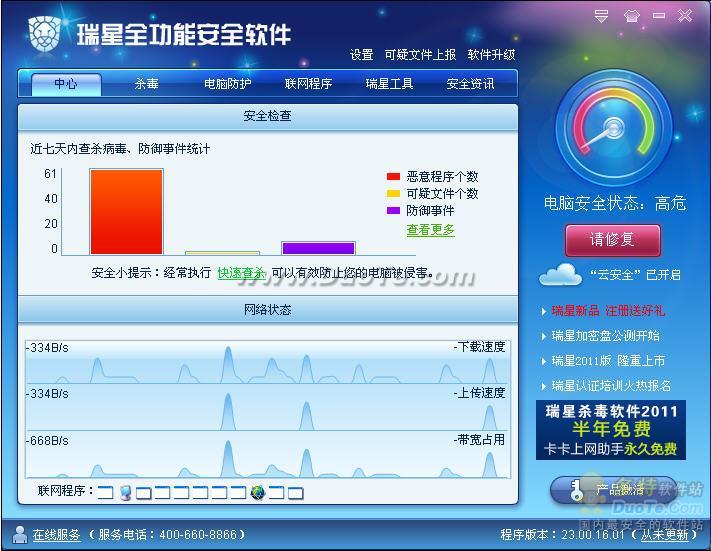Click the 电脑安全状态:高危 status text
This screenshot has width=711, height=551.
click(x=614, y=203)
